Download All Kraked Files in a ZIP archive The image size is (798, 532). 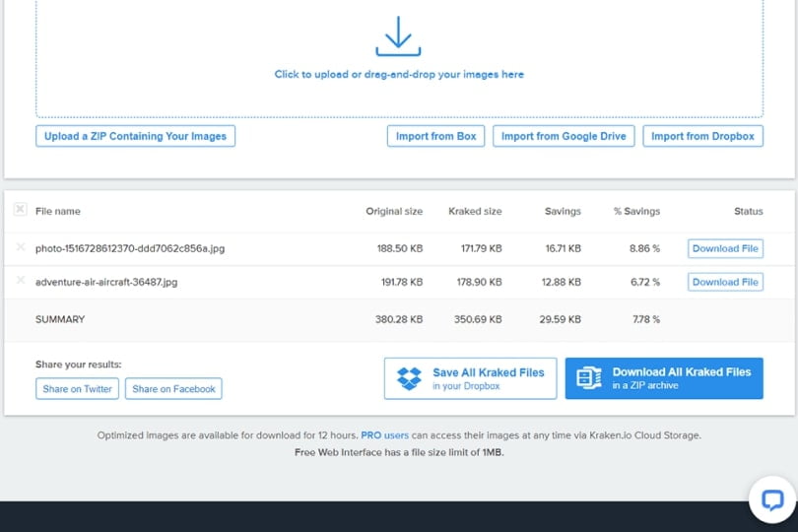[x=664, y=378]
